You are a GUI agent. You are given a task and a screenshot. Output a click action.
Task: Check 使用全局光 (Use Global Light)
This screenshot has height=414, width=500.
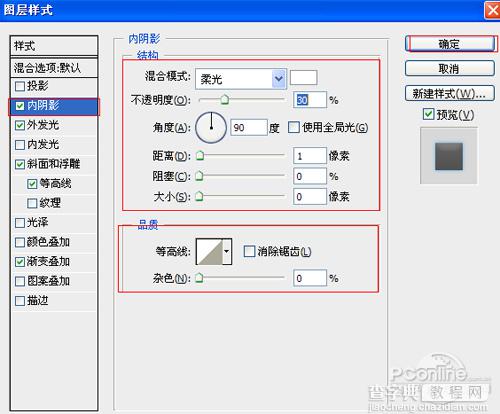294,127
